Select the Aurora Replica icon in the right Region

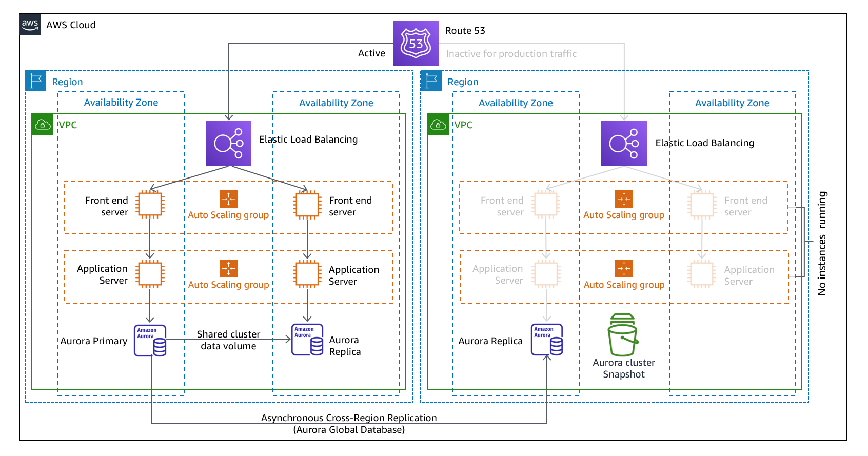[x=547, y=340]
